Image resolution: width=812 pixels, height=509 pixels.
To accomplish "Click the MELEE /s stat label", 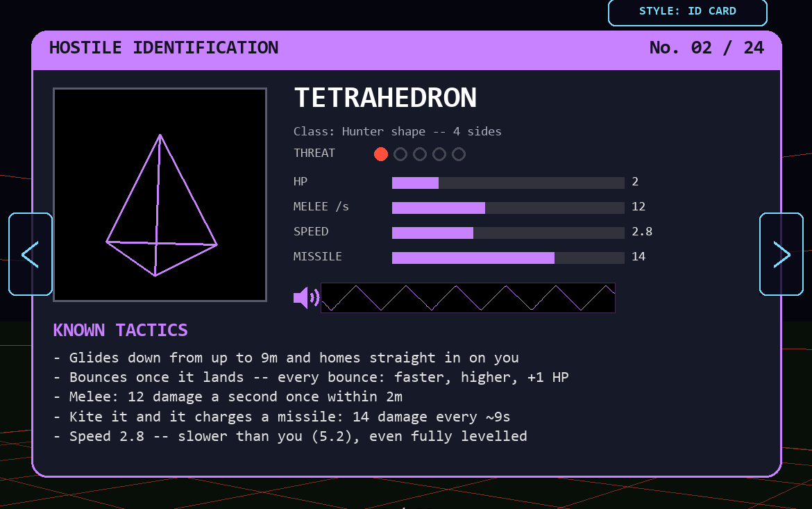I will (321, 207).
